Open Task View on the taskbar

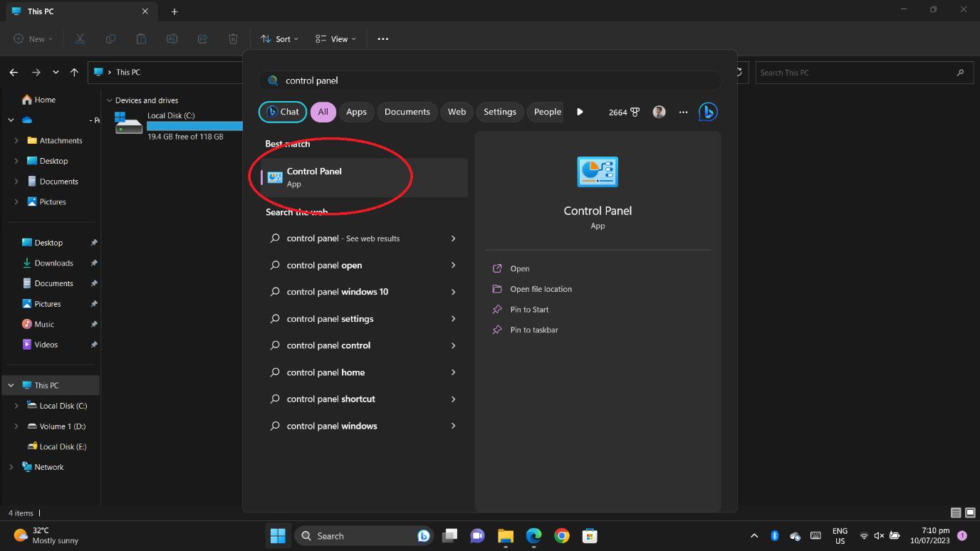click(x=449, y=535)
